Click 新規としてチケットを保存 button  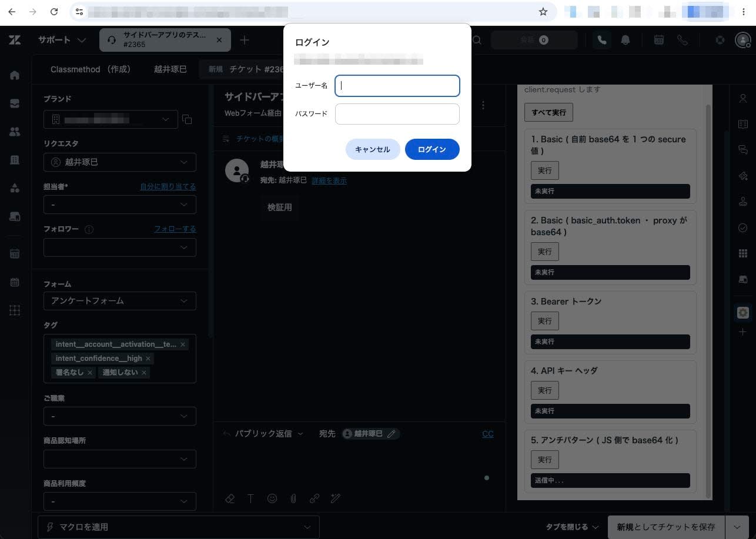(x=666, y=527)
